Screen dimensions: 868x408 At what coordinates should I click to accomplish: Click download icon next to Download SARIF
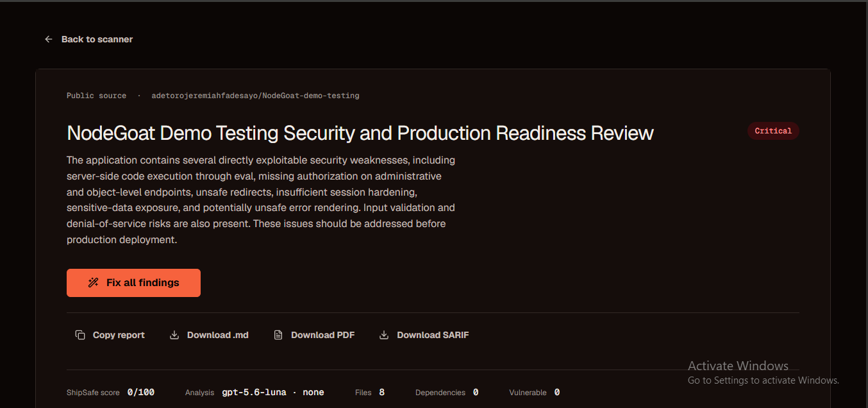[384, 335]
